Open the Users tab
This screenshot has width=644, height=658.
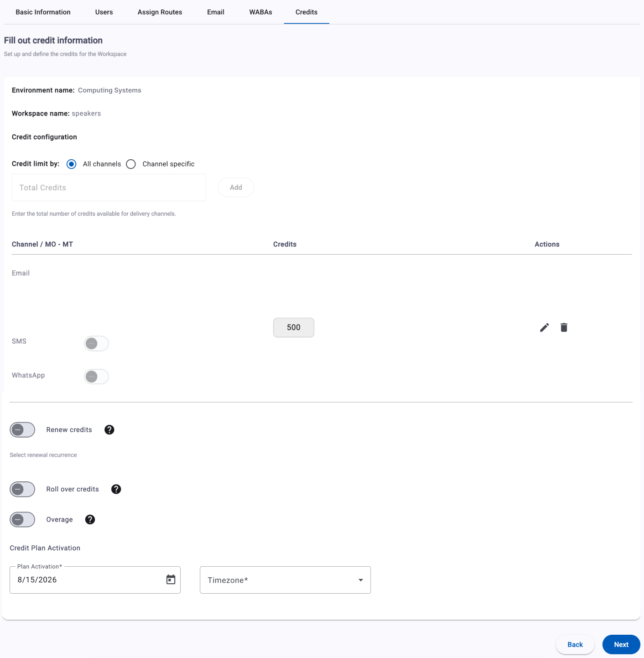click(x=104, y=12)
